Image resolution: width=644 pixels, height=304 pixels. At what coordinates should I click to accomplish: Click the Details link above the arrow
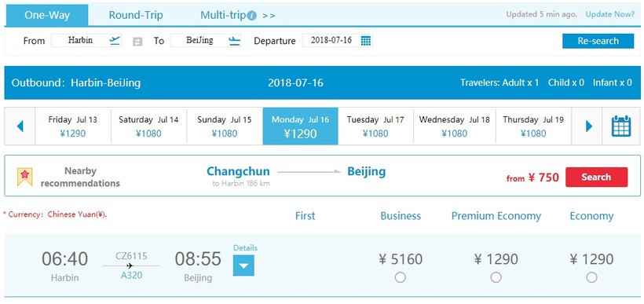pos(245,247)
